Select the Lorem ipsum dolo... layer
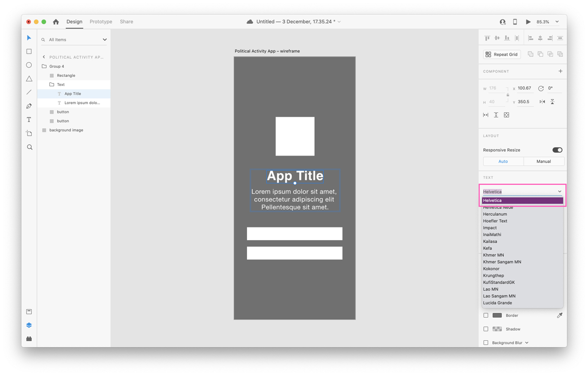The height and width of the screenshot is (375, 588). point(73,103)
